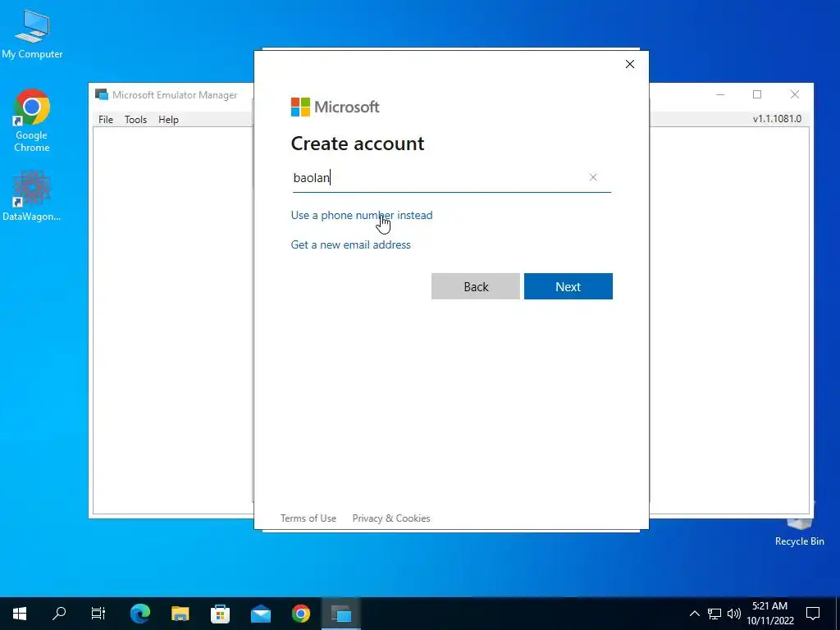The height and width of the screenshot is (630, 840).
Task: Maximize the Emulator Manager window
Action: coord(757,95)
